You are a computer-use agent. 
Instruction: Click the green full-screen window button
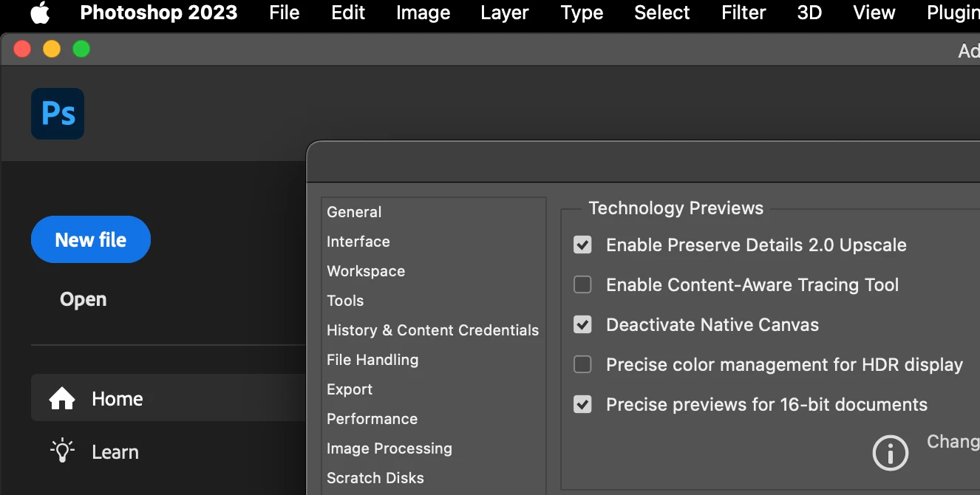(81, 49)
